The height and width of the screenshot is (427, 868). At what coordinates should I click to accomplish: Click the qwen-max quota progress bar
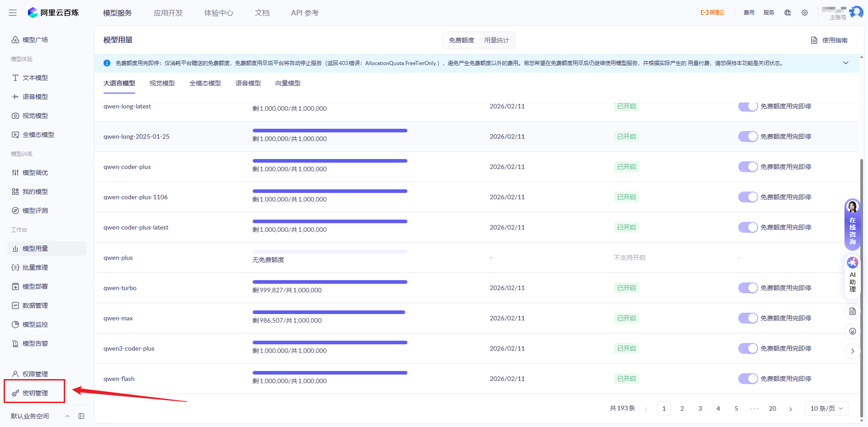(x=330, y=312)
